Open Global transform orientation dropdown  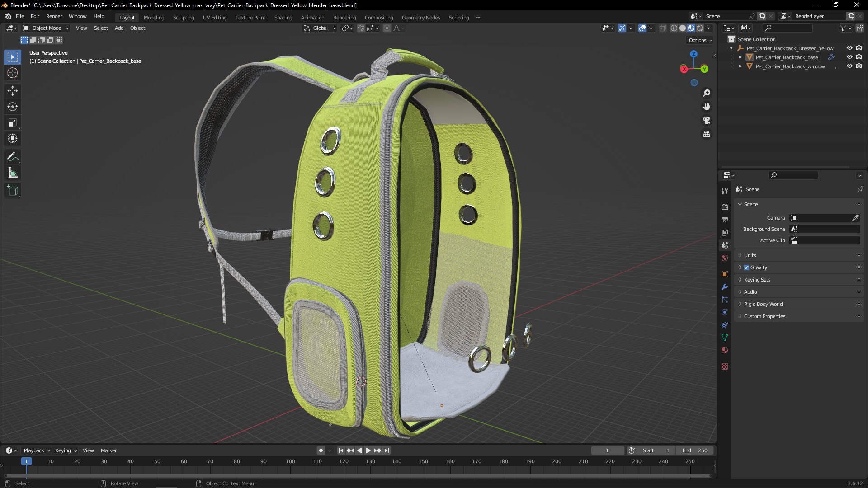(320, 28)
